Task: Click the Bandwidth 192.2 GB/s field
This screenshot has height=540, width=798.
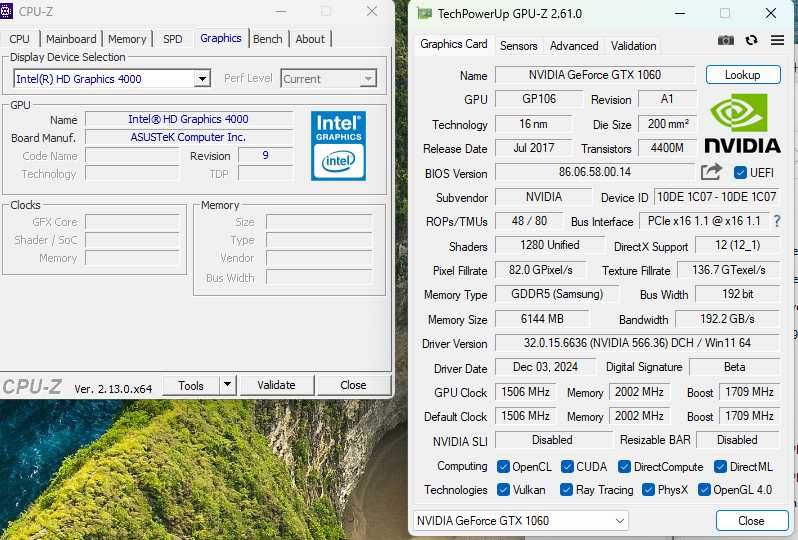Action: 728,319
